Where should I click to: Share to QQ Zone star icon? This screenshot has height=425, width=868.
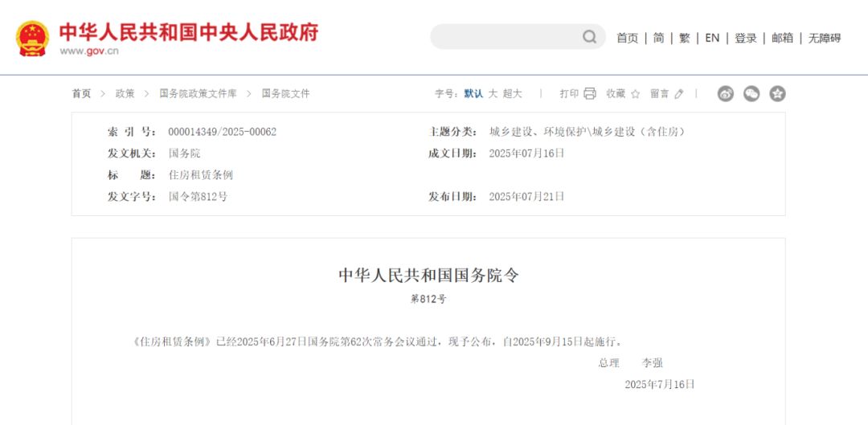click(778, 93)
